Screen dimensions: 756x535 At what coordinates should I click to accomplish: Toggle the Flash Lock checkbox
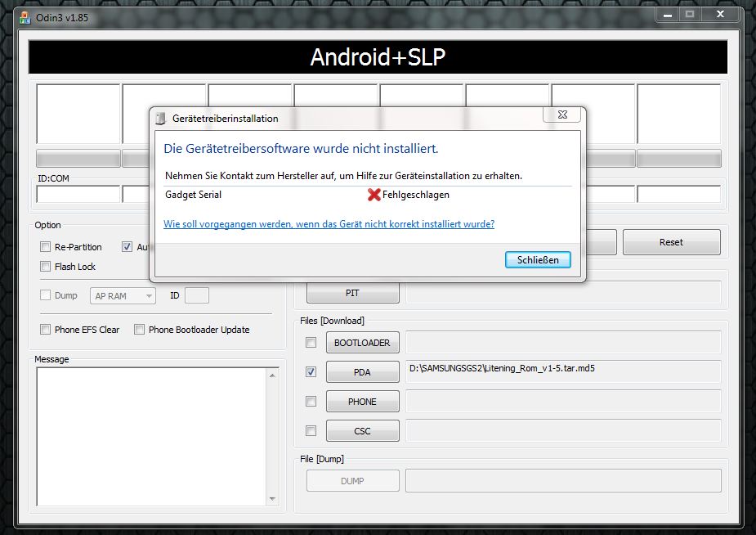(x=46, y=267)
